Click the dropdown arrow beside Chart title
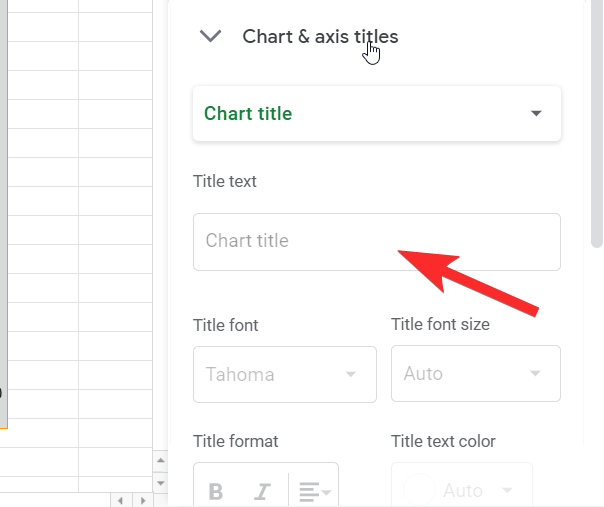Image resolution: width=604 pixels, height=507 pixels. [x=536, y=114]
